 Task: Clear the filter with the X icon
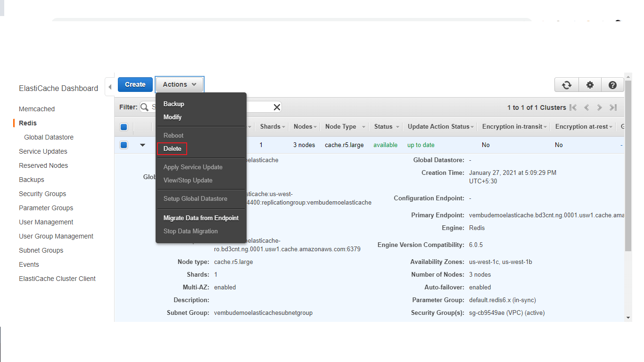pos(277,107)
